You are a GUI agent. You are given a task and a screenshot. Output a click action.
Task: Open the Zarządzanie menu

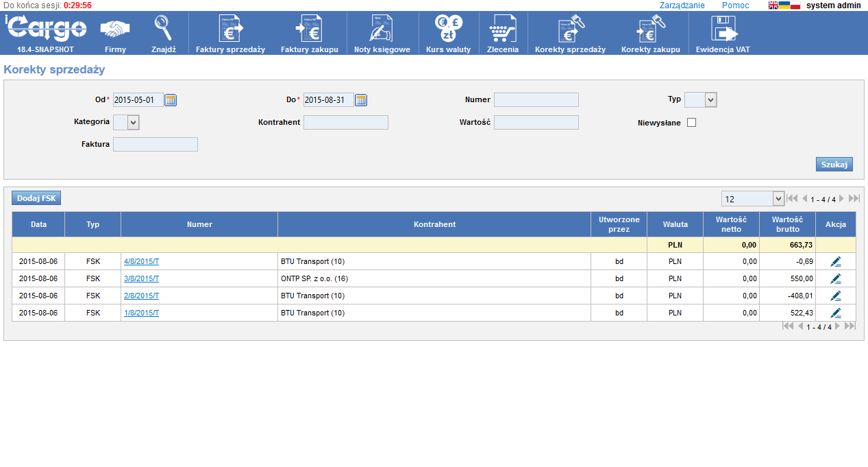[x=682, y=5]
